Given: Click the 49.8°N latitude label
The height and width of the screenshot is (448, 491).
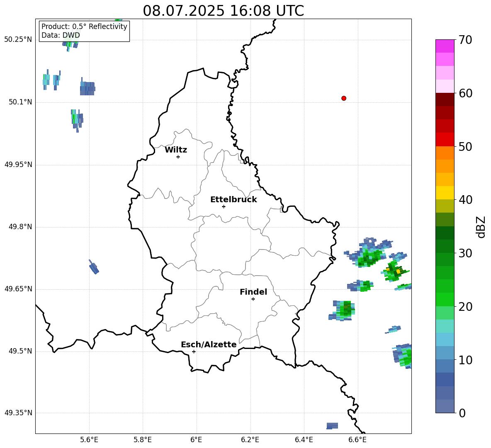Looking at the screenshot, I should tap(20, 227).
